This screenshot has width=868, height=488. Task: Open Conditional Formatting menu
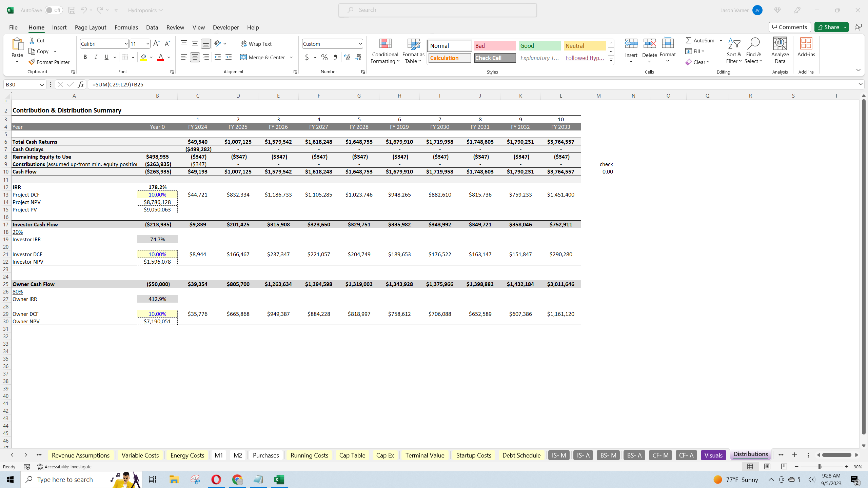tap(385, 51)
